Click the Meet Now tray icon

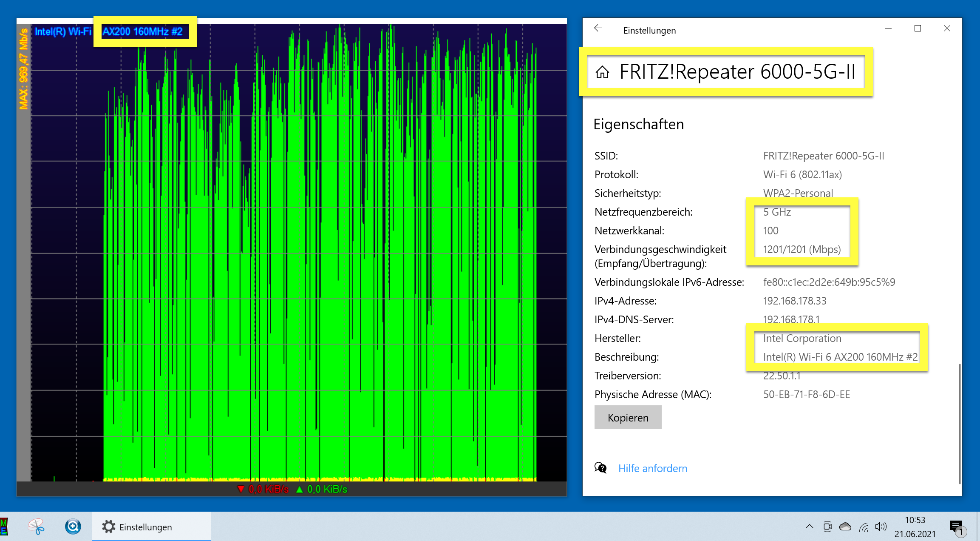[827, 527]
